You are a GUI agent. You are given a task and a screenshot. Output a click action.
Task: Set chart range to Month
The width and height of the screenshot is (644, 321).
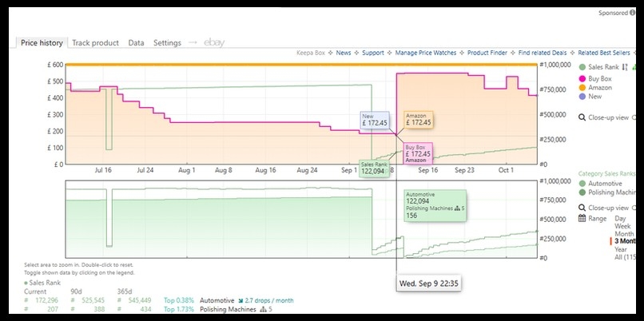[x=624, y=234]
